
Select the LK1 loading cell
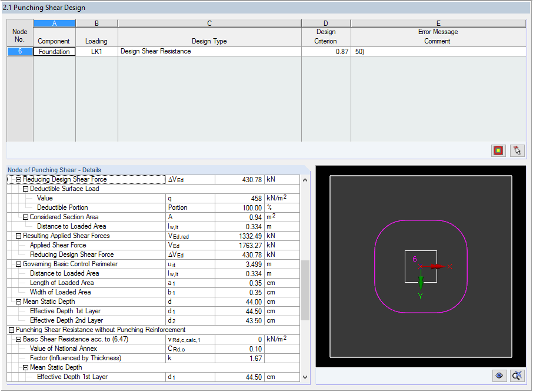point(96,51)
